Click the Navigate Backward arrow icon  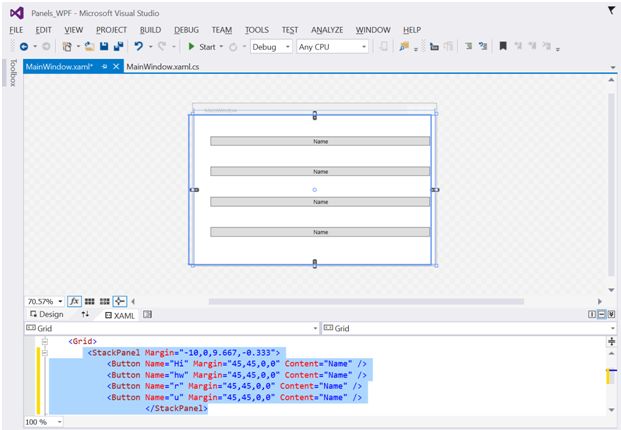click(24, 47)
